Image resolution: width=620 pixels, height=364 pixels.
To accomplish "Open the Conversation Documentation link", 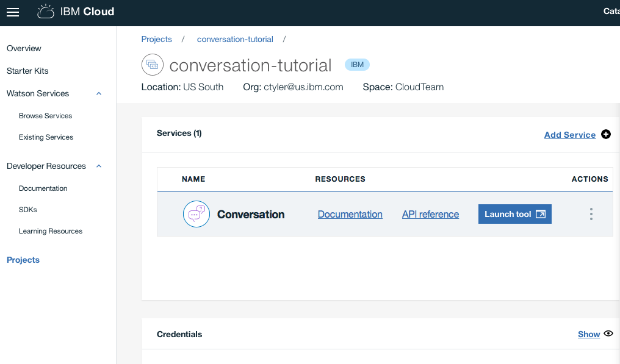I will (350, 214).
